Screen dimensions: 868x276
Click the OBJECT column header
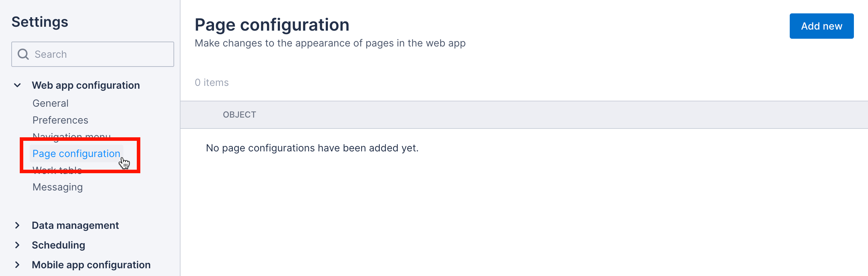[x=240, y=114]
